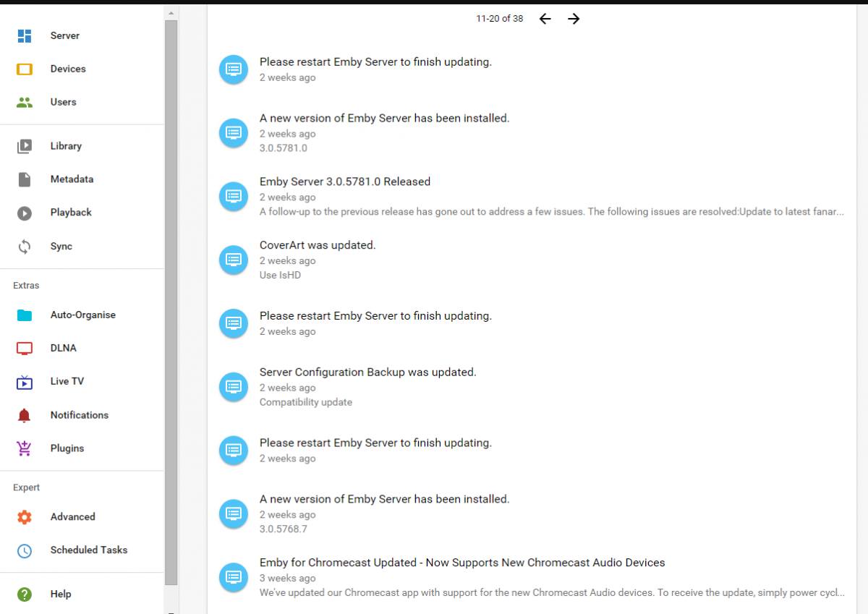Click the version text '3.0.5768.7'
The height and width of the screenshot is (614, 868).
pyautogui.click(x=284, y=529)
